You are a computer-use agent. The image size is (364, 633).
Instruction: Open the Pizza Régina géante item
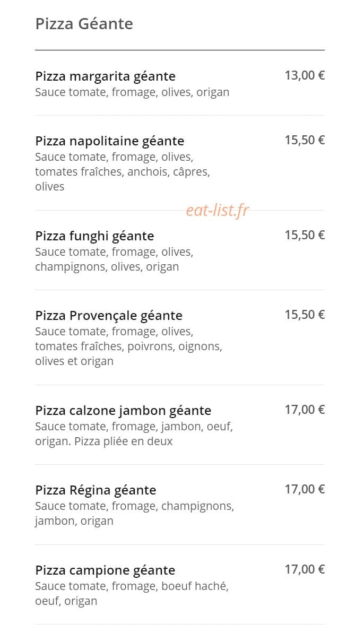pos(96,490)
